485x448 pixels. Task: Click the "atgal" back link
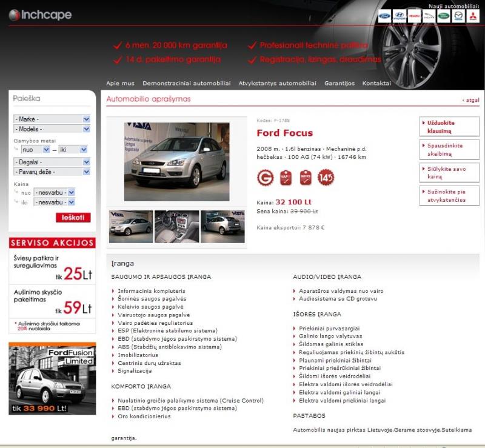point(471,100)
